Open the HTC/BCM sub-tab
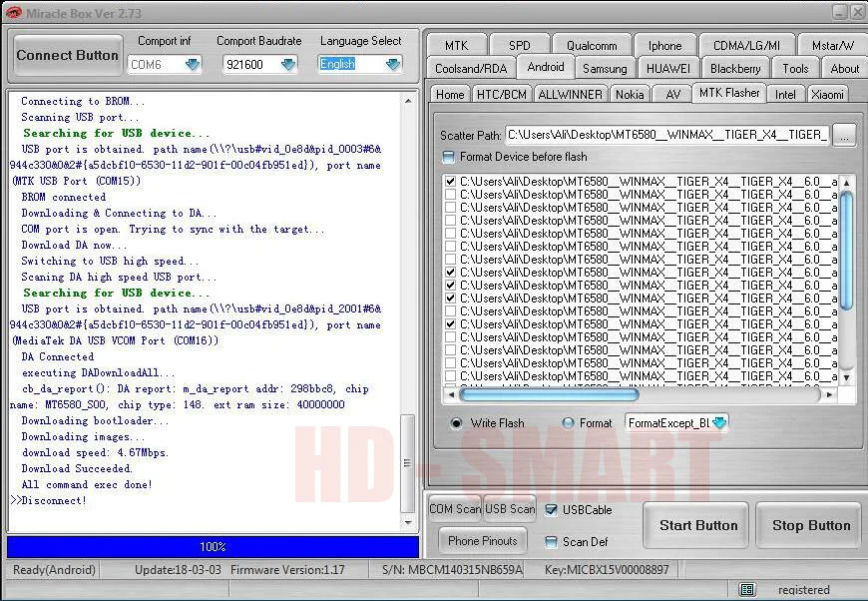 tap(502, 95)
